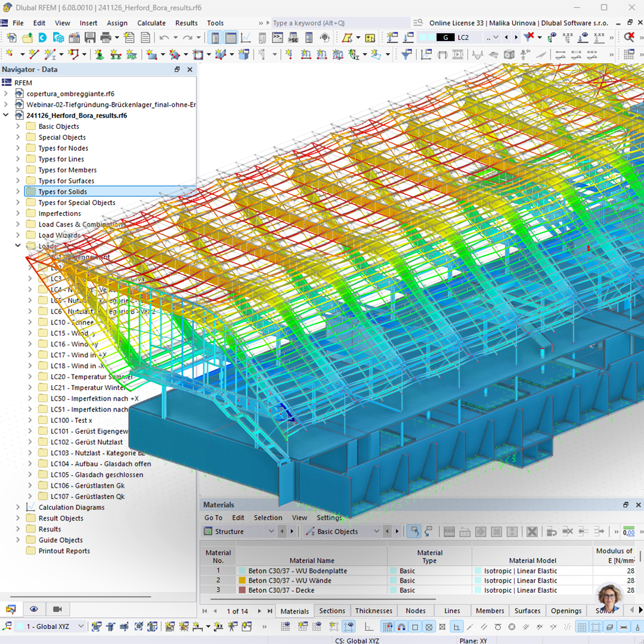Open a model file via folder icon

point(27,38)
